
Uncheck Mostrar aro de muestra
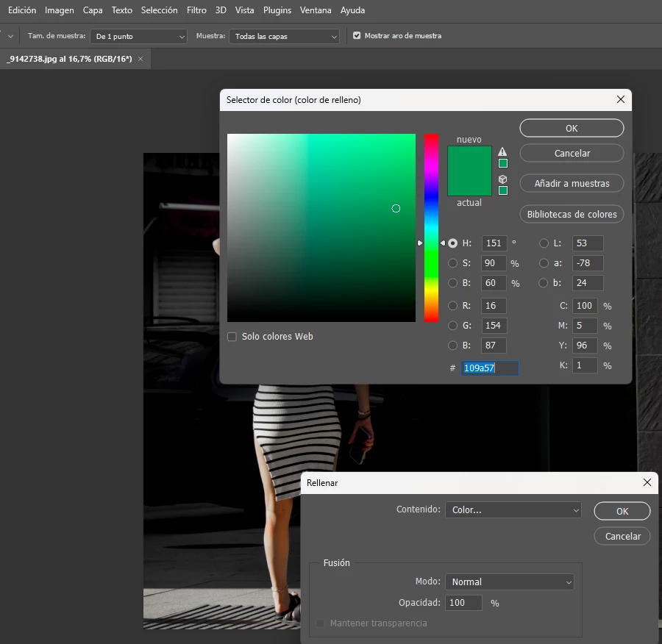click(x=357, y=36)
